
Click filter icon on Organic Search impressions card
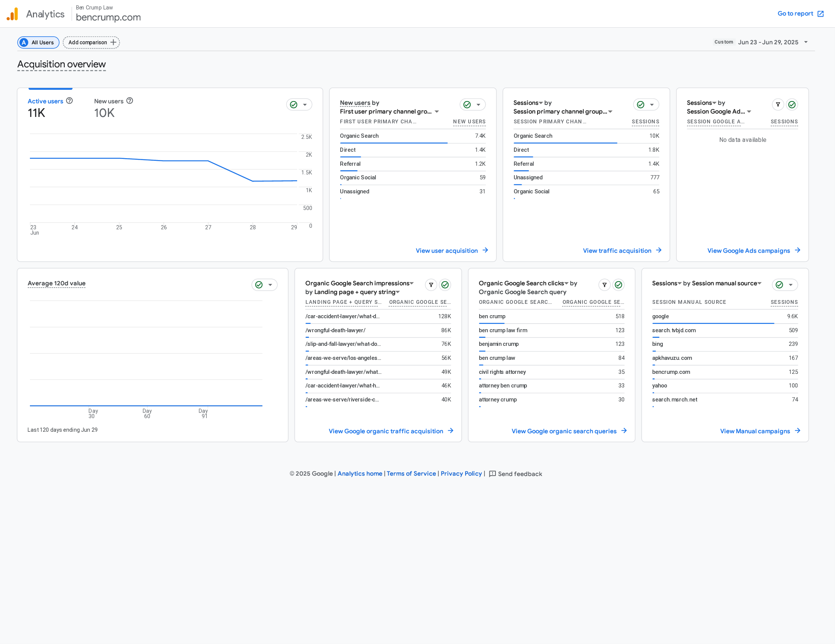(431, 285)
